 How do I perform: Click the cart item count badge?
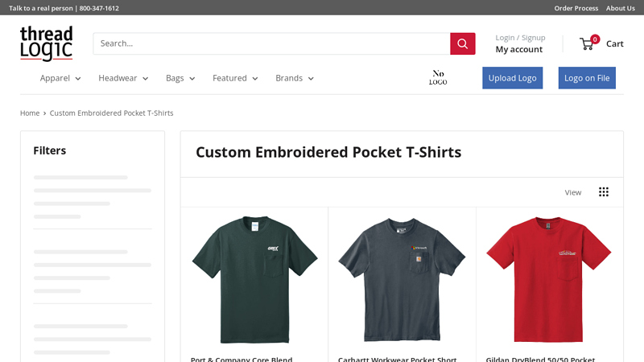coord(595,39)
